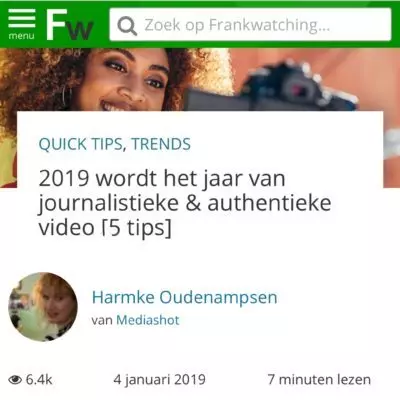Open the TRENDS category link
This screenshot has height=400, width=400.
[x=161, y=144]
